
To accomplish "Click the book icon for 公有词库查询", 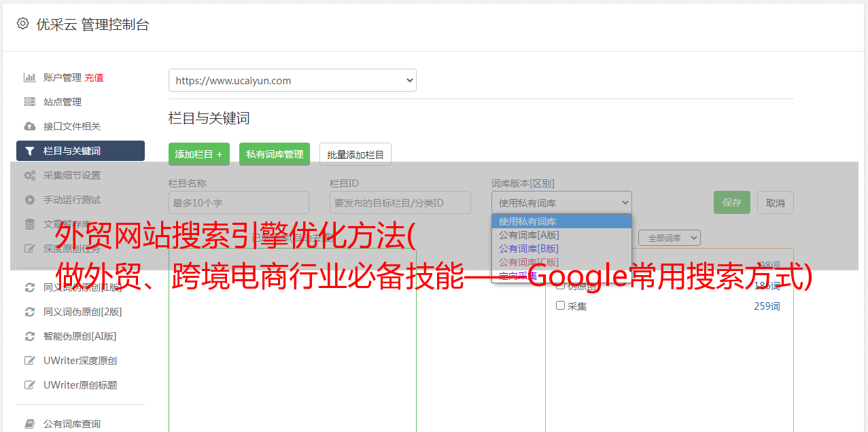I will point(30,424).
